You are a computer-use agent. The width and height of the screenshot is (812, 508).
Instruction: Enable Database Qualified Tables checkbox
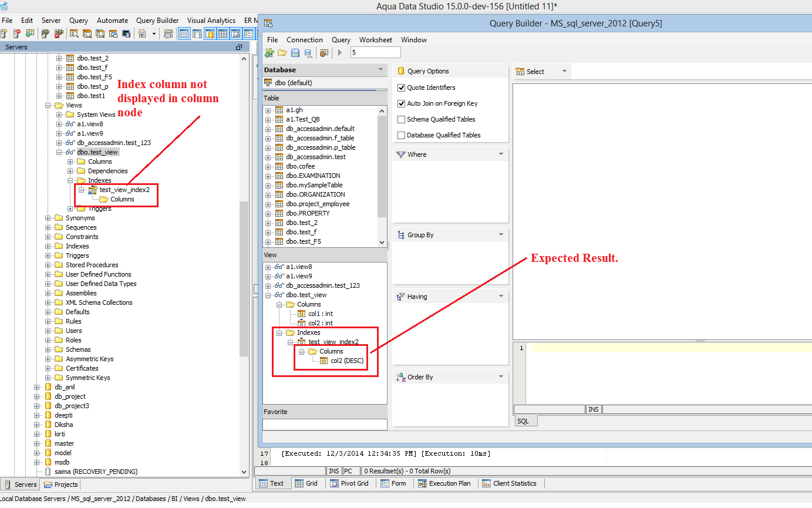coord(402,135)
